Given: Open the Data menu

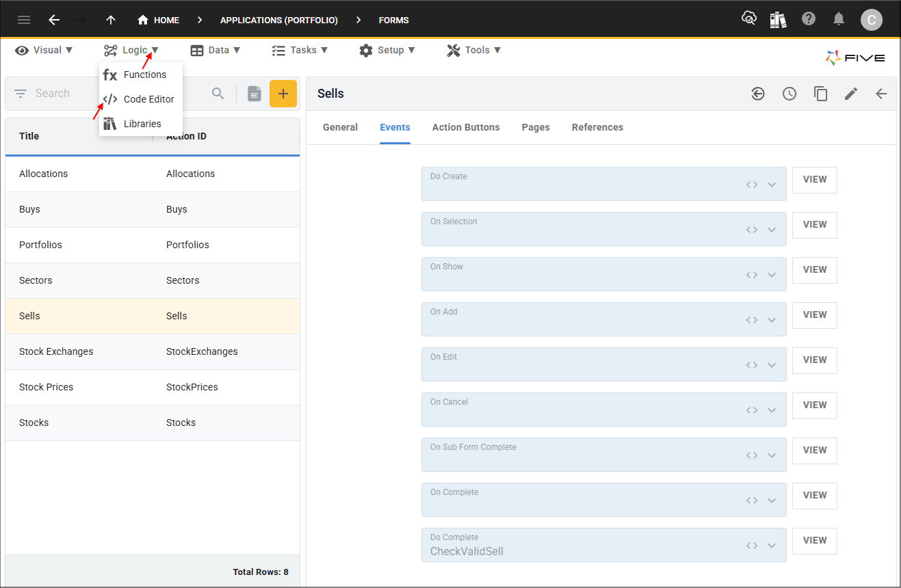Looking at the screenshot, I should coord(216,50).
